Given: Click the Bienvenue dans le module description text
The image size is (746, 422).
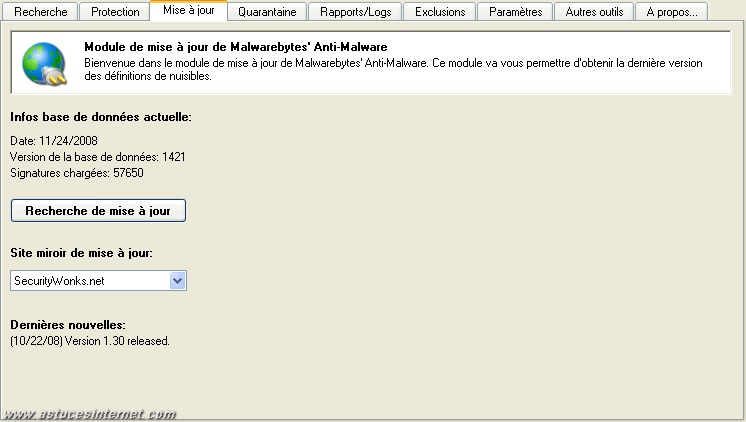Looking at the screenshot, I should pyautogui.click(x=393, y=69).
